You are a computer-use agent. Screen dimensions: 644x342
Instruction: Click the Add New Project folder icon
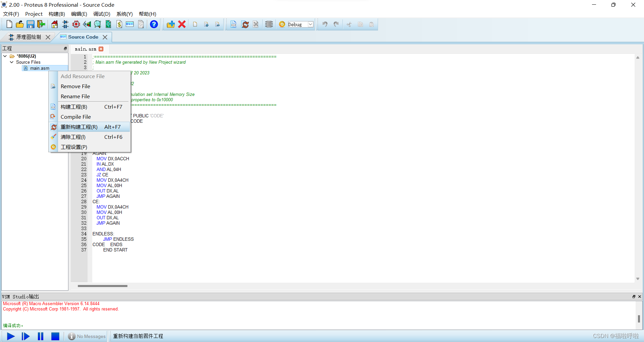[x=171, y=24]
